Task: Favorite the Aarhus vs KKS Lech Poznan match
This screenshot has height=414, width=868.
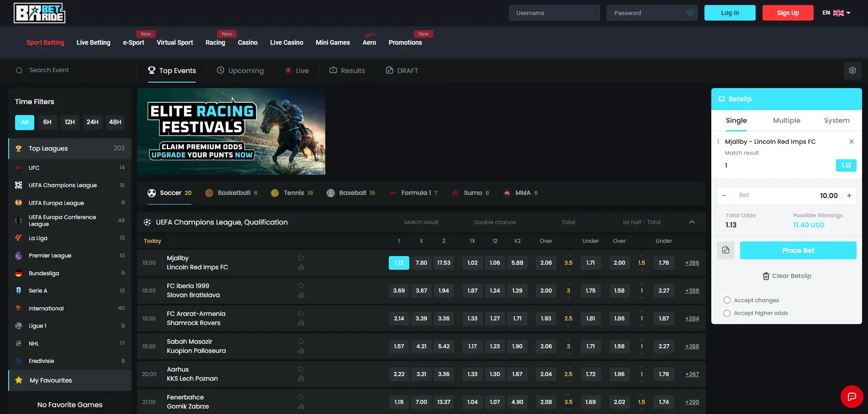Action: click(301, 369)
